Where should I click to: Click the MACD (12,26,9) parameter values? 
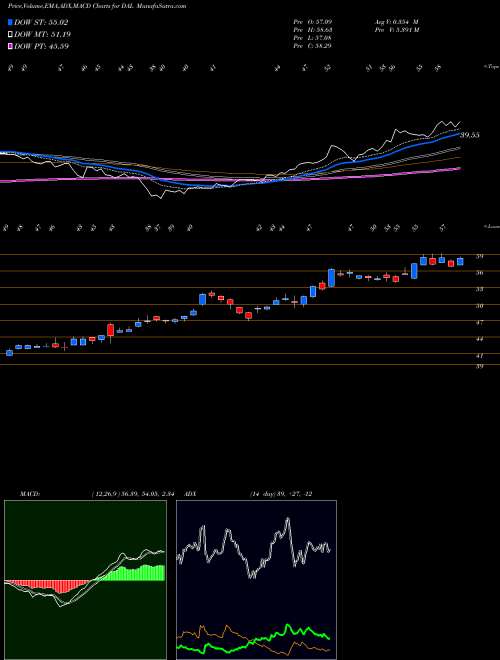(x=132, y=493)
